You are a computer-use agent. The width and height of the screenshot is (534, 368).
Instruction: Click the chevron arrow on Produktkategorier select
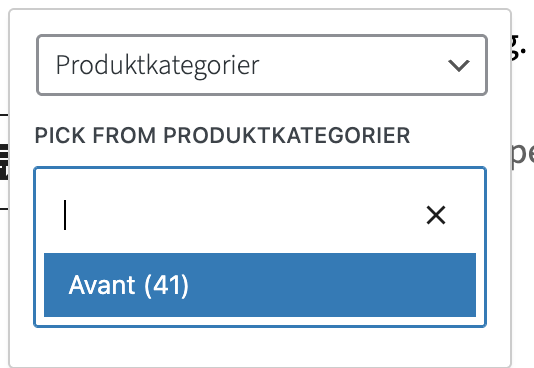coord(459,65)
